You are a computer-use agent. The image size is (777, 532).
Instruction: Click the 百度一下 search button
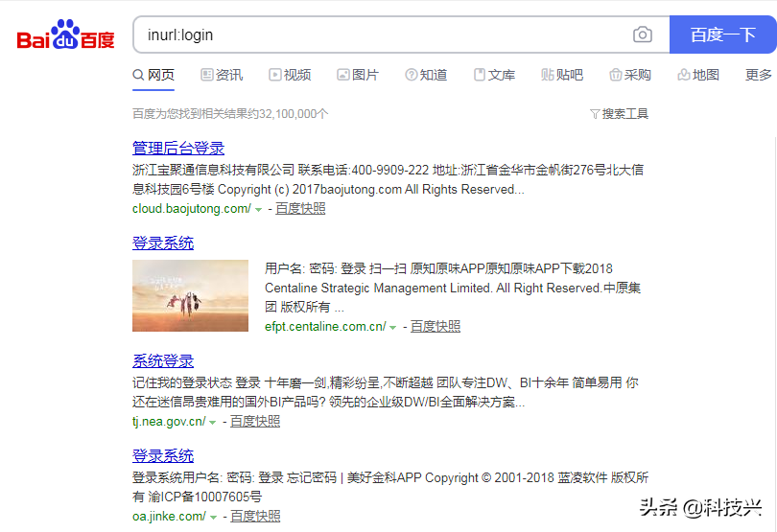(x=723, y=35)
